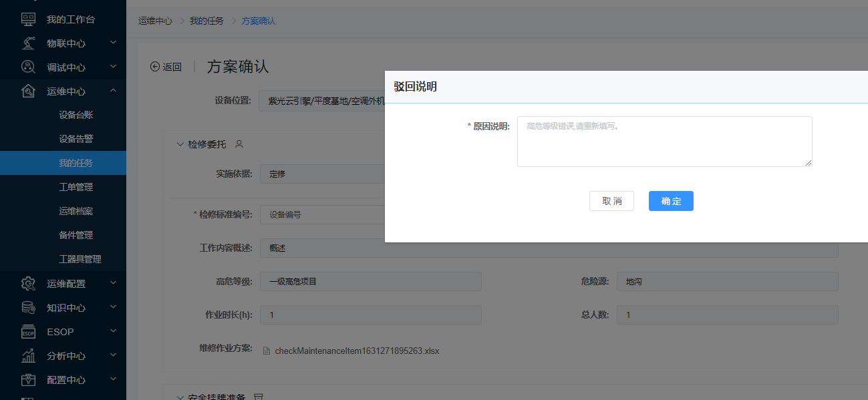Click the 运维配置 gear icon
Screen dimensions: 868x400
pos(28,284)
